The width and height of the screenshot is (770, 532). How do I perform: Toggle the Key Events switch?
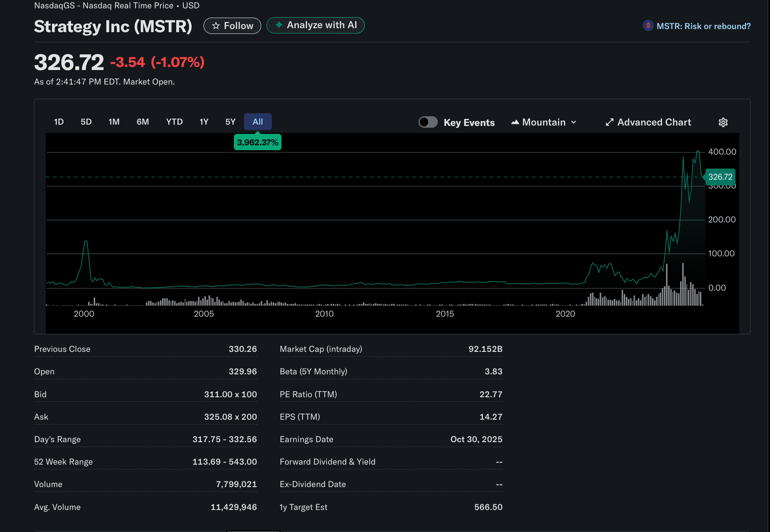428,122
